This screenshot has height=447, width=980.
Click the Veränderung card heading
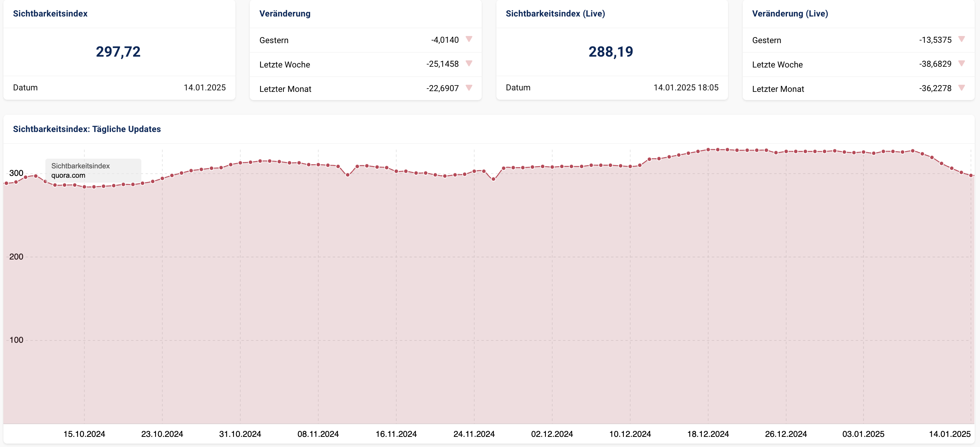(x=285, y=14)
